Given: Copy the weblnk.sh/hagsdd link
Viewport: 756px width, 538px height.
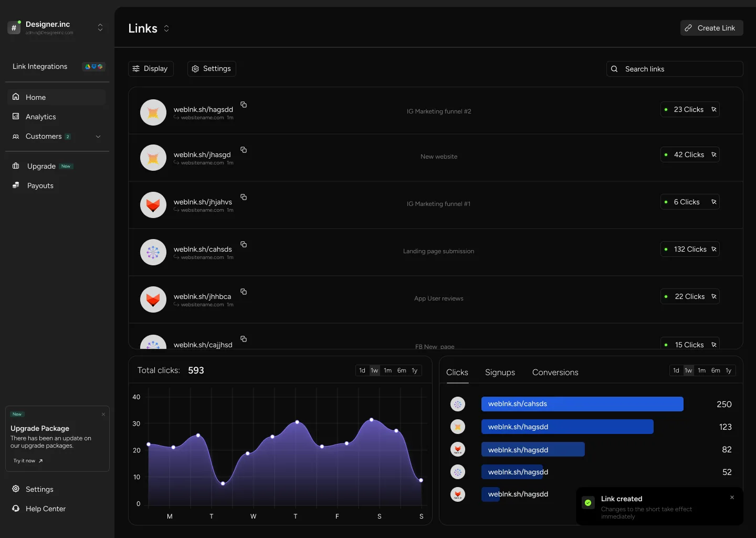Looking at the screenshot, I should point(244,105).
